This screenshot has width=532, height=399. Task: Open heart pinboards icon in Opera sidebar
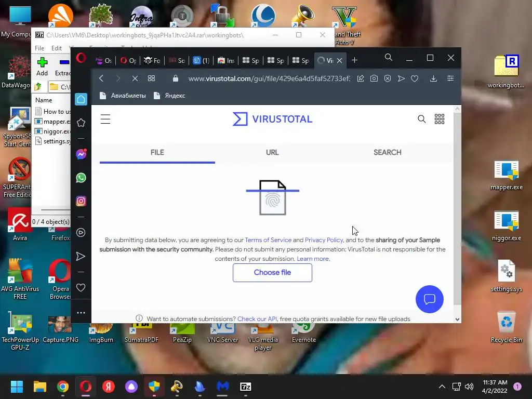point(81,288)
